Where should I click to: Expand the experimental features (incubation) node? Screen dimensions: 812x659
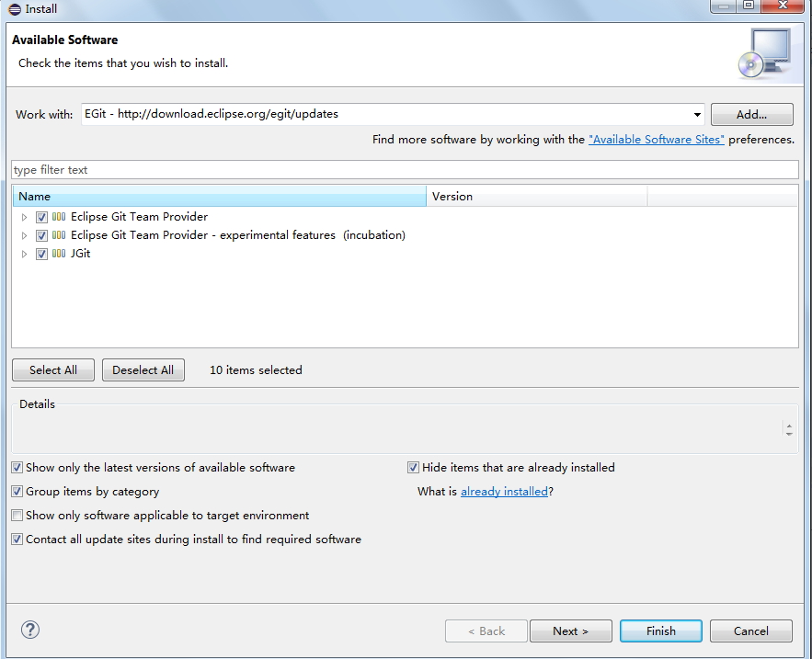[24, 235]
